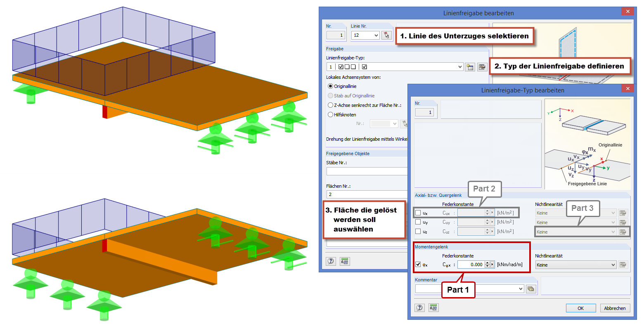Click Abbrechen button

tap(615, 308)
